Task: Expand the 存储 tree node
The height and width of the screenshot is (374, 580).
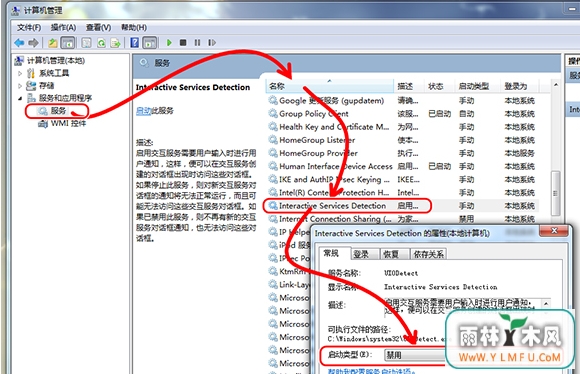Action: click(x=20, y=86)
